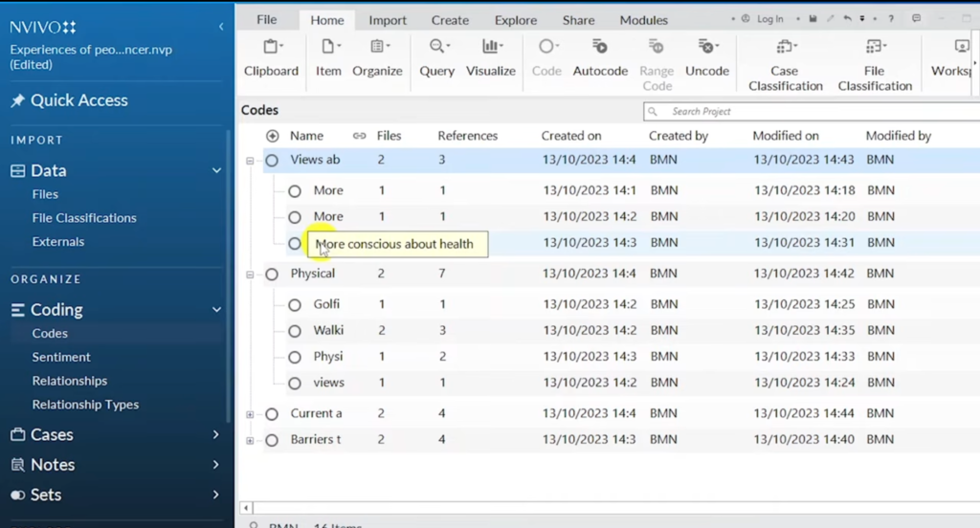Expand the Sets section chevron
The image size is (980, 528).
point(215,495)
